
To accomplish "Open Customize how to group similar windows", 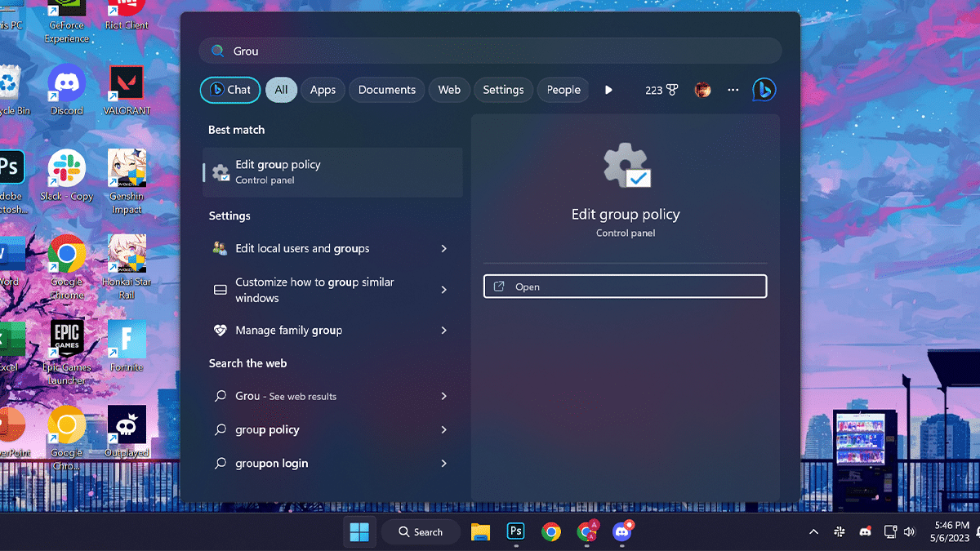I will [x=332, y=290].
